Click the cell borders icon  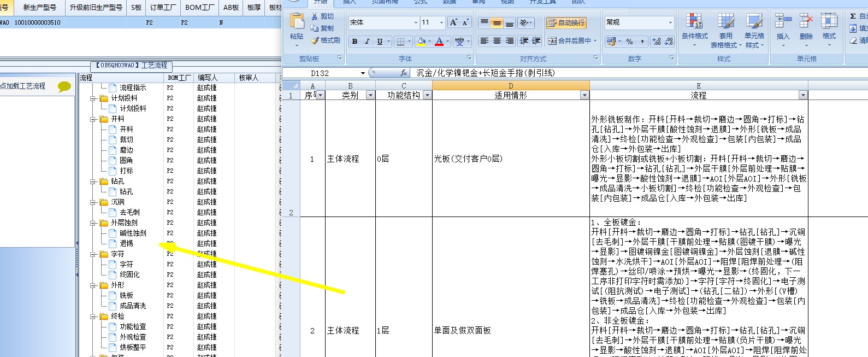coord(401,42)
